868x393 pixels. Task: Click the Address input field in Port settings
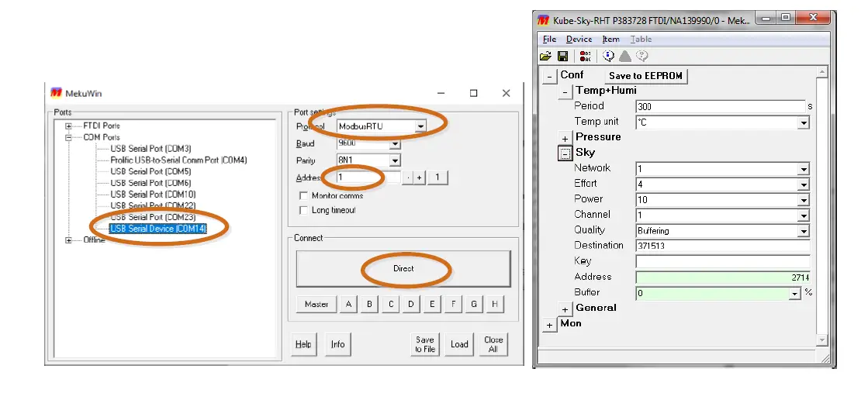point(368,178)
